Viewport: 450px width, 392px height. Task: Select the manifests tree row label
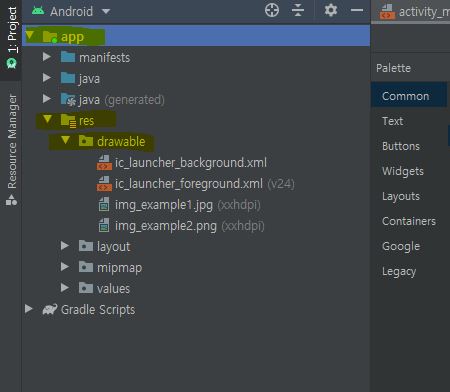pyautogui.click(x=104, y=58)
